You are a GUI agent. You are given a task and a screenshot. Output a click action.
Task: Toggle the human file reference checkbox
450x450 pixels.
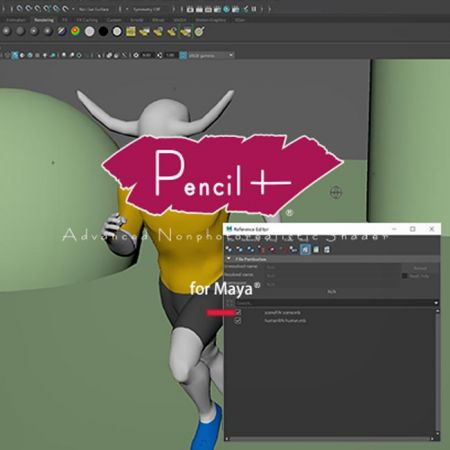pos(238,321)
